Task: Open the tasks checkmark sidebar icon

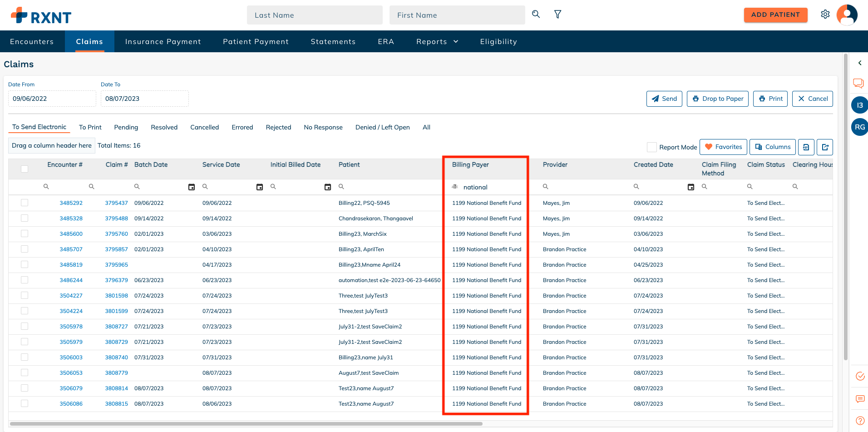Action: tap(860, 376)
